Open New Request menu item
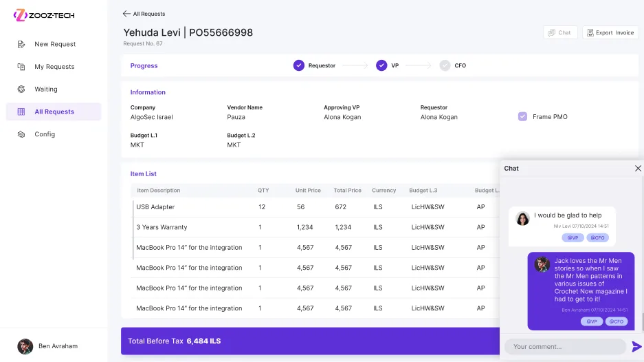The width and height of the screenshot is (644, 362). click(54, 45)
